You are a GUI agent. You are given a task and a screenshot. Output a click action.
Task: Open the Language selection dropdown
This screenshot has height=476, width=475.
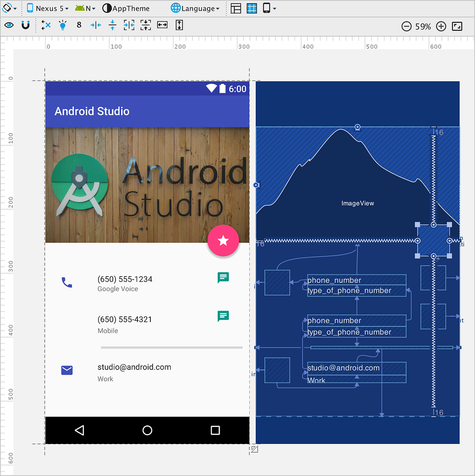195,8
